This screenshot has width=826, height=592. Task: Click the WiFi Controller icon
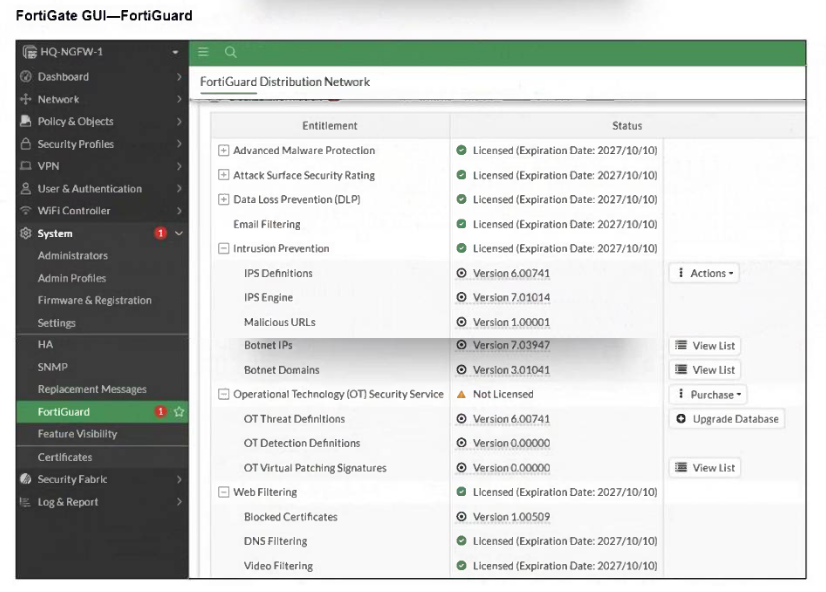click(26, 211)
